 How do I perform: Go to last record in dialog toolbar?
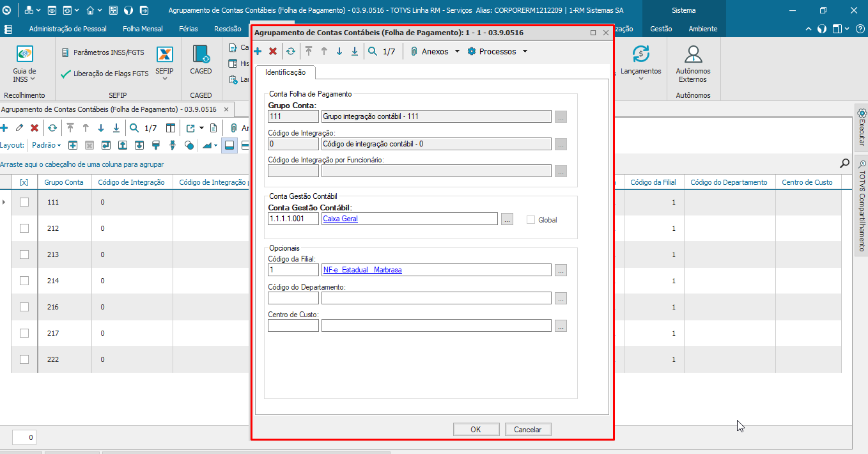pyautogui.click(x=355, y=51)
